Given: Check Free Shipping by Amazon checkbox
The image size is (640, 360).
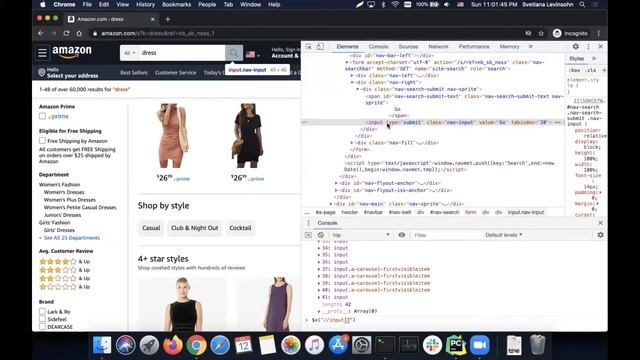Looking at the screenshot, I should [x=42, y=141].
